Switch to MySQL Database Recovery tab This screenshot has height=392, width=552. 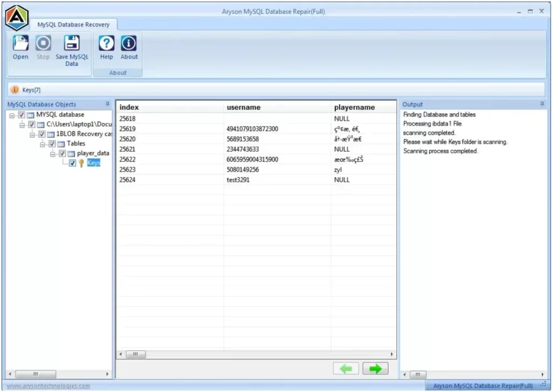(73, 25)
